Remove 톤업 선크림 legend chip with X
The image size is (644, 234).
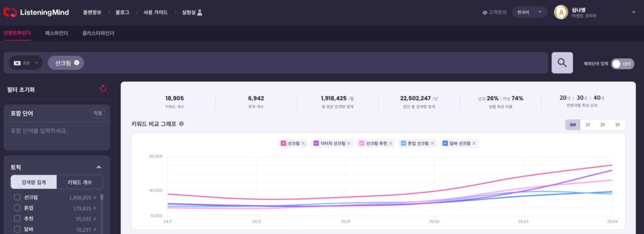point(432,143)
